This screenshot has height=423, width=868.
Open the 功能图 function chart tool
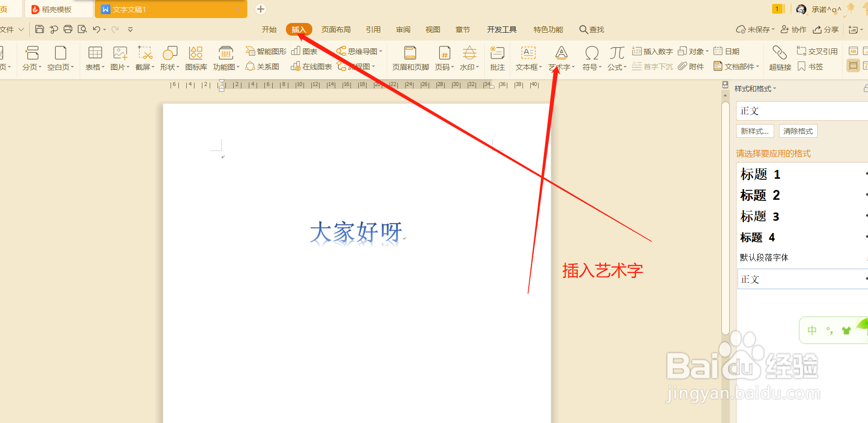tap(226, 58)
